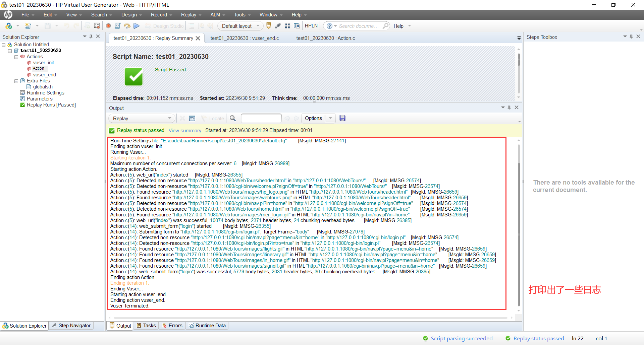
Task: Toggle auto-hide pin on Solution Explorer panel
Action: [91, 37]
